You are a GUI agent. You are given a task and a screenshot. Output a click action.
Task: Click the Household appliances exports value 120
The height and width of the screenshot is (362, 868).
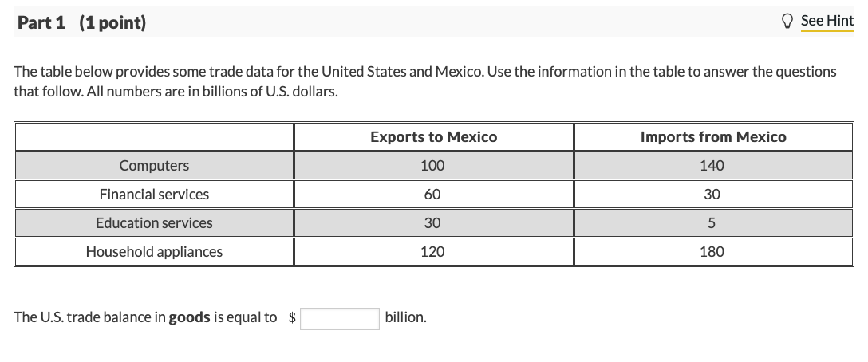coord(432,252)
